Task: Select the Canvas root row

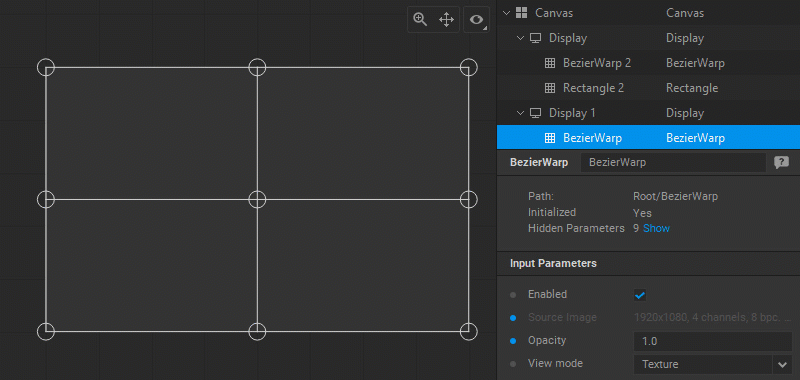Action: 648,13
